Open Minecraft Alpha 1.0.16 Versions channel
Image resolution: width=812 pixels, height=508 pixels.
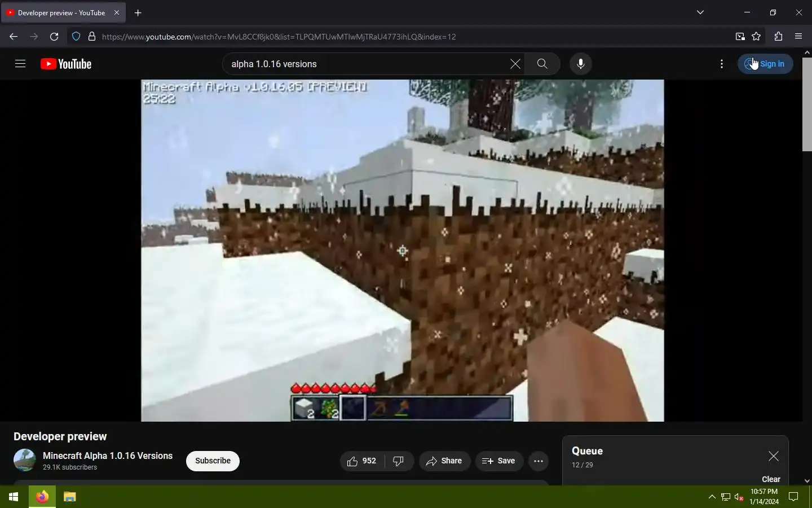(x=108, y=456)
